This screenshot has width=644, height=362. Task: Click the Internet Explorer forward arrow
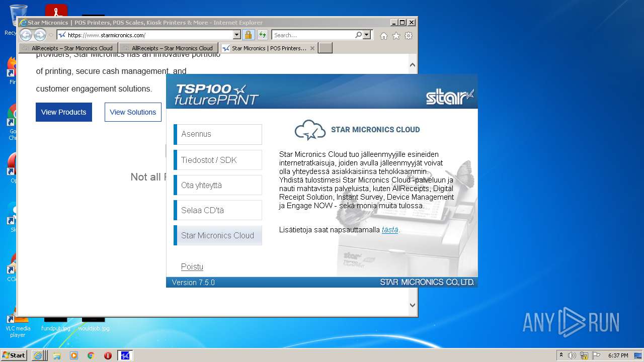click(x=40, y=35)
